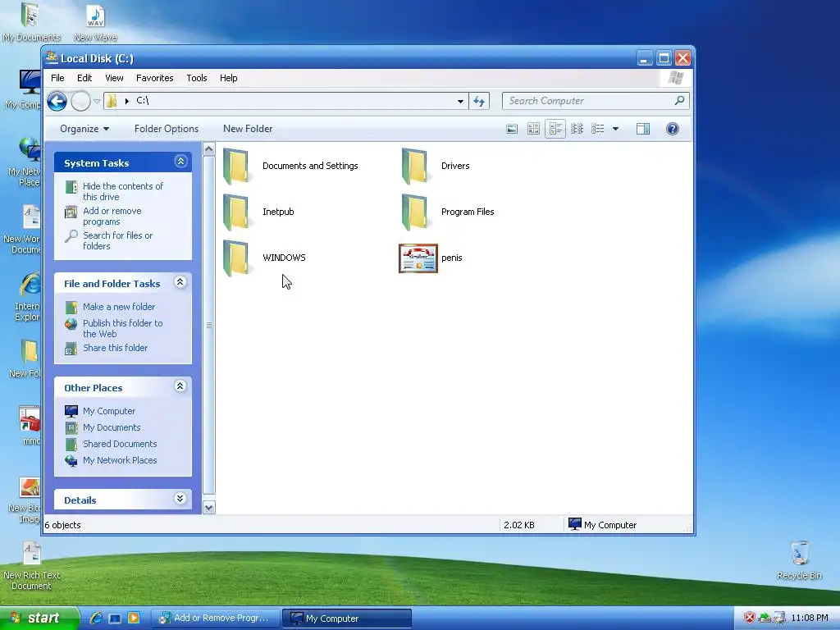
Task: Select the Tiles view toolbar icon
Action: pos(555,129)
